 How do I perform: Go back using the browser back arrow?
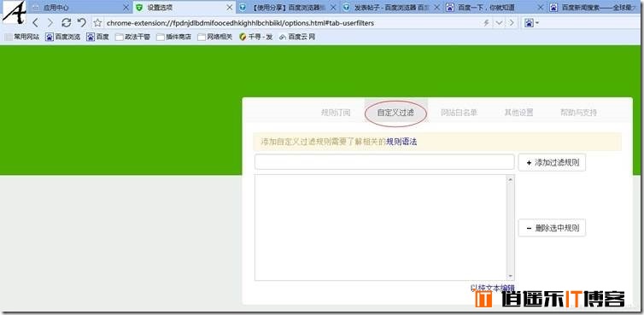pos(35,23)
